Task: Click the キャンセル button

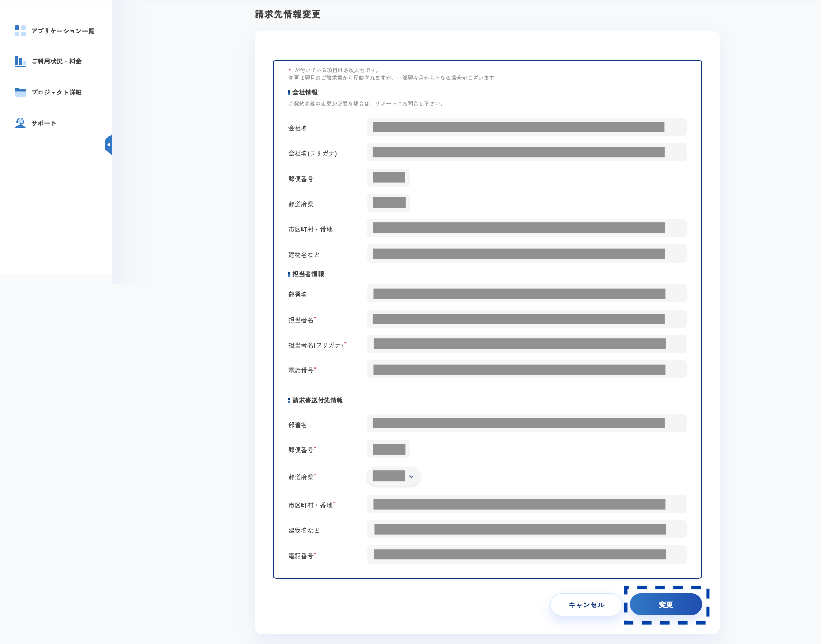Action: (x=586, y=605)
